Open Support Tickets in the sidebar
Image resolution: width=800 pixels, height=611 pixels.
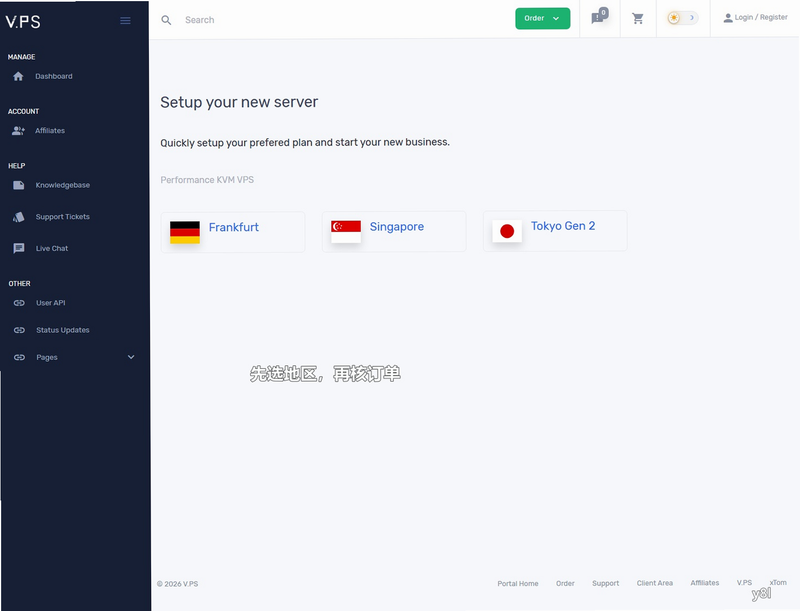tap(63, 217)
